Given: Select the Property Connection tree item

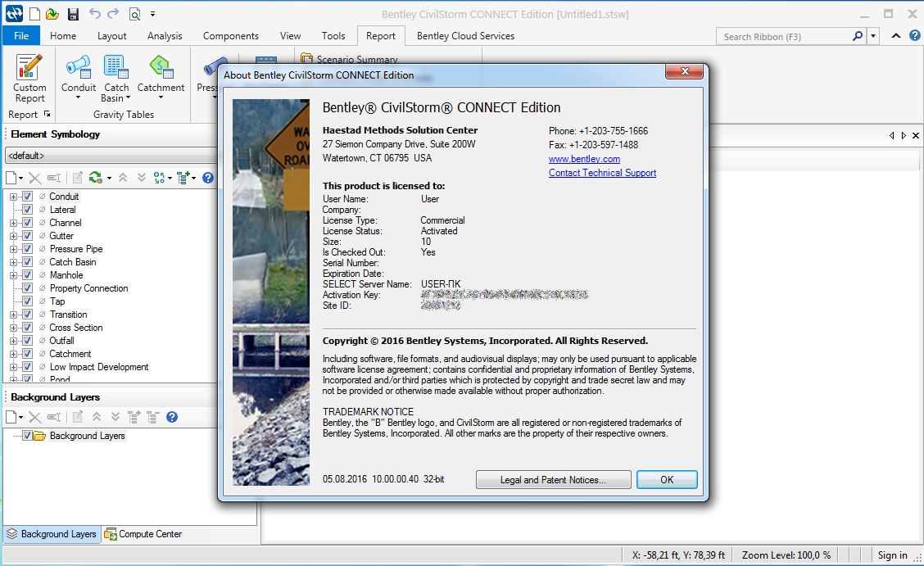Looking at the screenshot, I should (x=88, y=288).
